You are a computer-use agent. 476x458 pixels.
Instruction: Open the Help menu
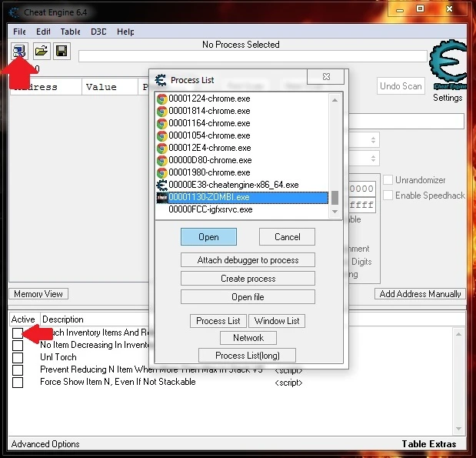pos(125,32)
